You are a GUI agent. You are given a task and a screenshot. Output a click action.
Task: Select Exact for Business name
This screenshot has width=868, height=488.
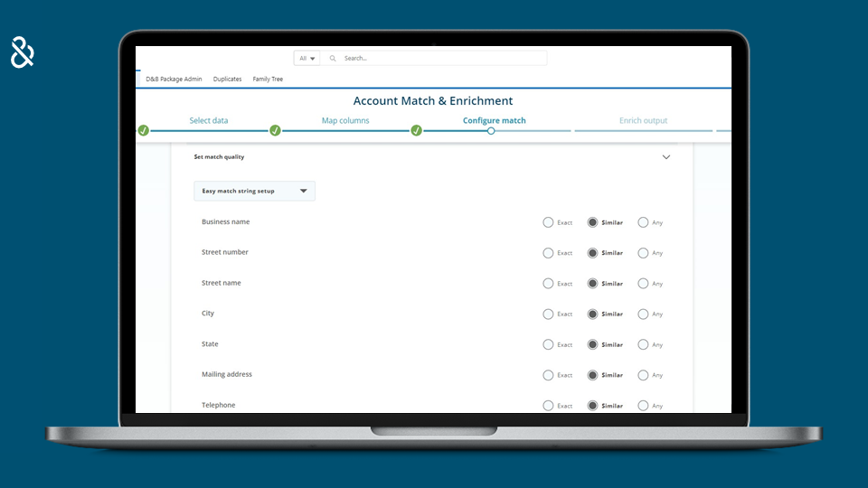click(548, 222)
